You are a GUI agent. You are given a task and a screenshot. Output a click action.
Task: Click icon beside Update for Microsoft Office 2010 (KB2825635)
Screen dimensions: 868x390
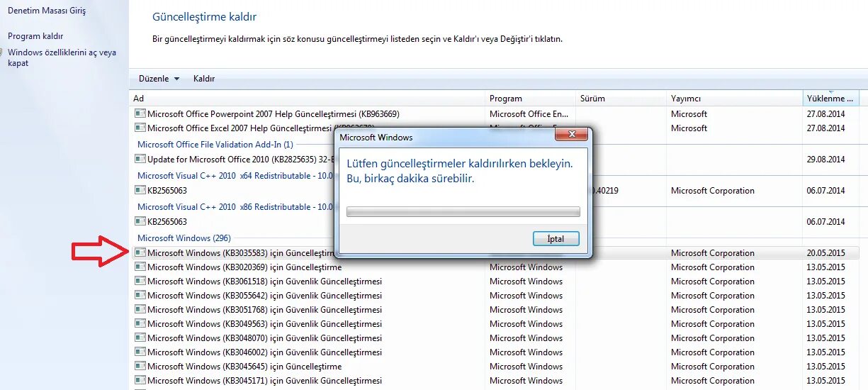(140, 159)
